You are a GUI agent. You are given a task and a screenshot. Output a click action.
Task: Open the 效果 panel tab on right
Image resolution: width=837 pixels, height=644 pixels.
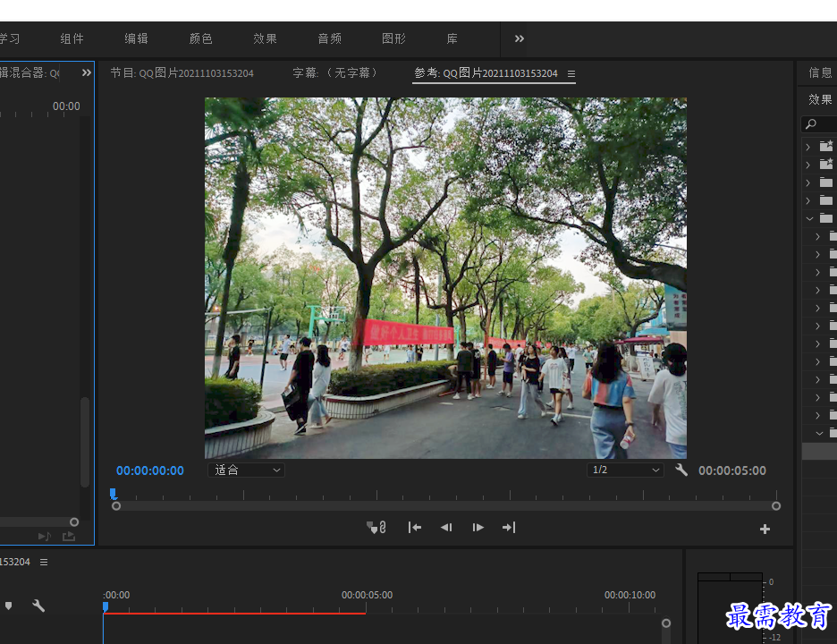point(820,99)
